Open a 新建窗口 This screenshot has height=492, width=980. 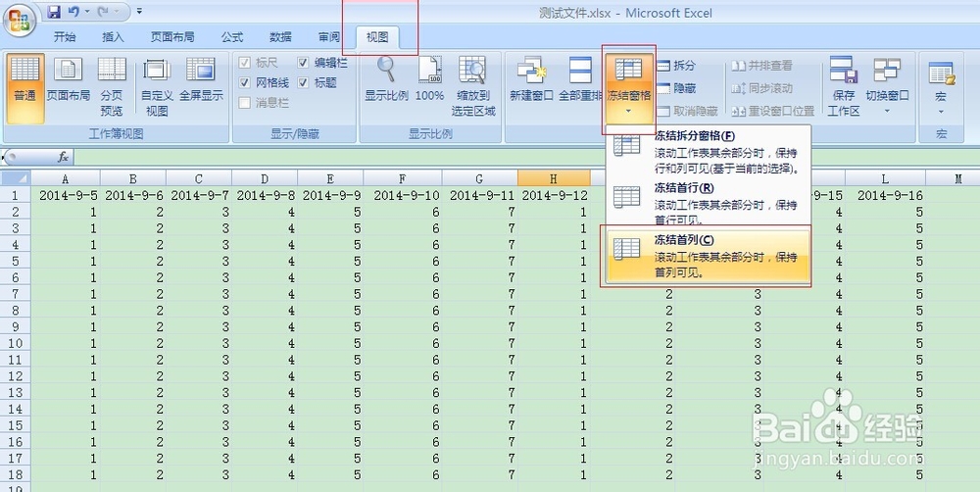(x=531, y=80)
